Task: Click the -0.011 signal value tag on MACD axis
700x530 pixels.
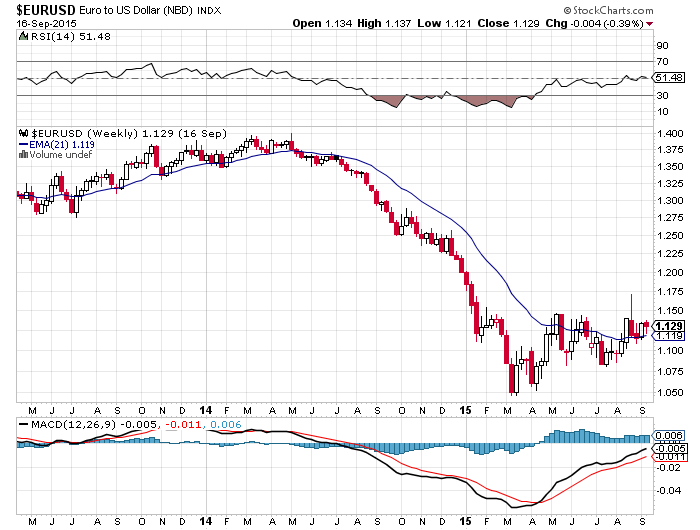Action: pos(666,457)
